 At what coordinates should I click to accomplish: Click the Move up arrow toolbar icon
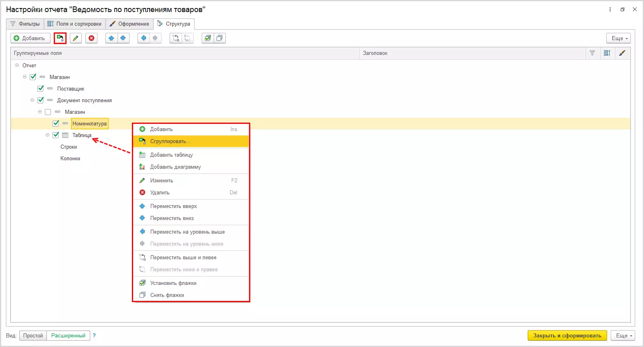click(111, 38)
